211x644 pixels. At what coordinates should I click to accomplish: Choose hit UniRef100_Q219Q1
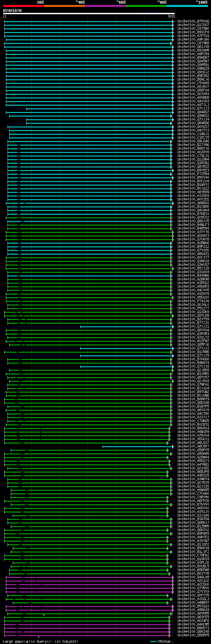point(193,468)
